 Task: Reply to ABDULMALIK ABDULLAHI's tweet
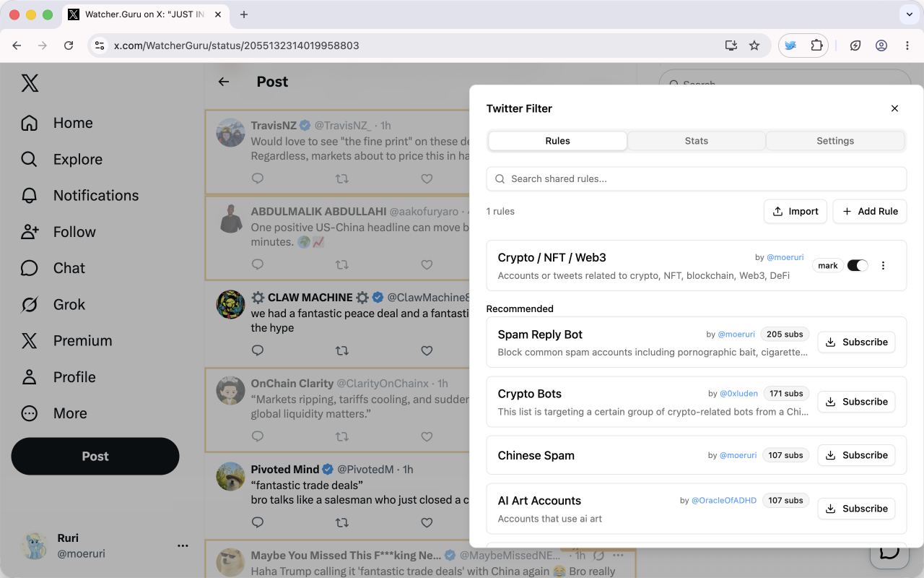(258, 265)
